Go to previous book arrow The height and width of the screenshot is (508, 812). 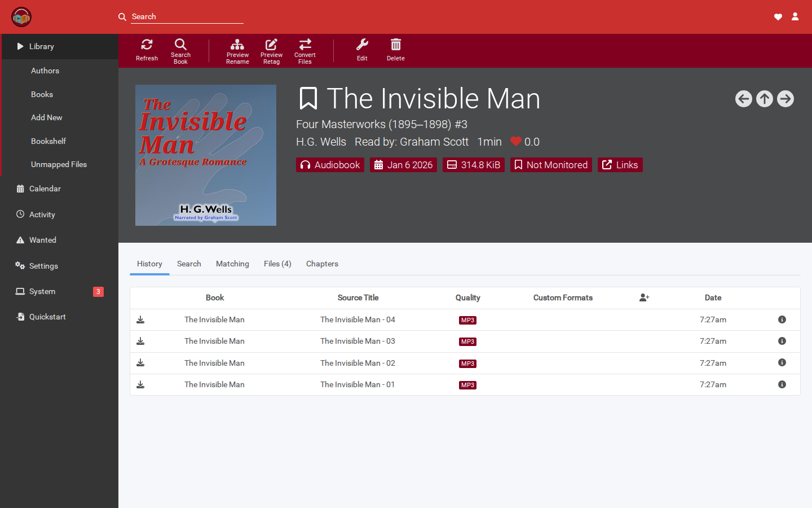click(x=744, y=99)
